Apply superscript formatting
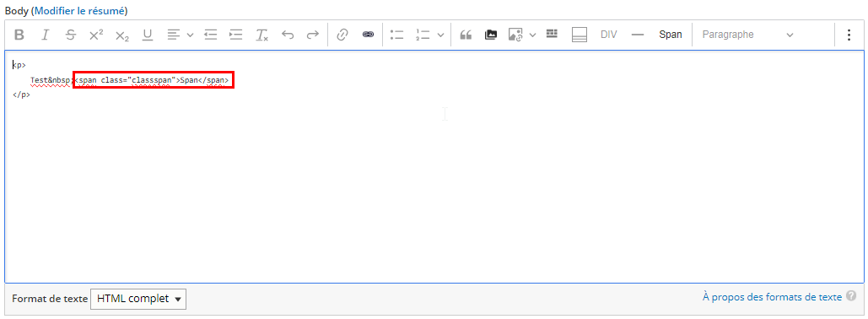This screenshot has height=319, width=868. pyautogui.click(x=96, y=35)
